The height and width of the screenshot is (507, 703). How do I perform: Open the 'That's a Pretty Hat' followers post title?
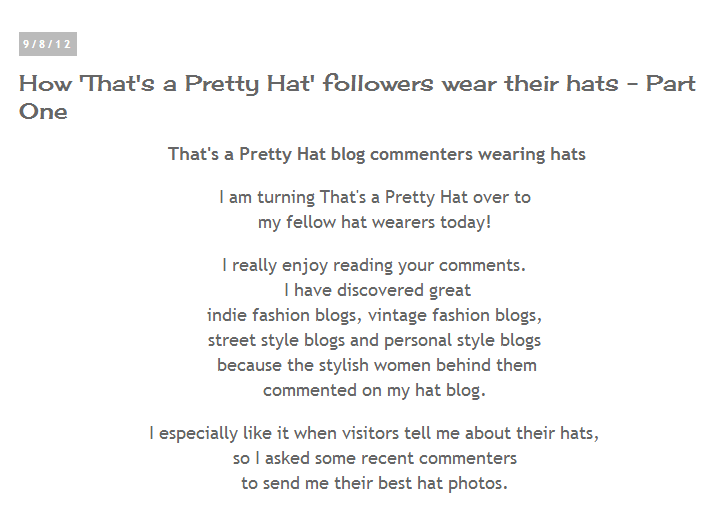coord(357,97)
